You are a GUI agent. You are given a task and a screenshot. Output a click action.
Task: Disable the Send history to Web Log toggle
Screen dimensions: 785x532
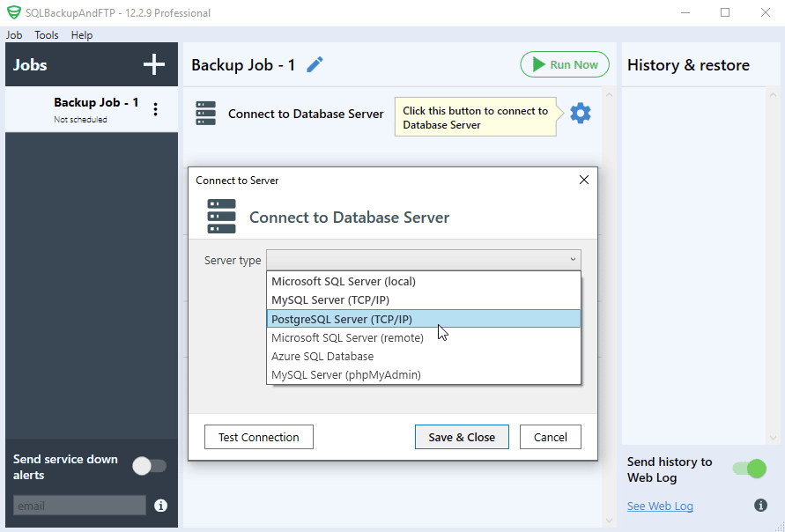tap(748, 469)
